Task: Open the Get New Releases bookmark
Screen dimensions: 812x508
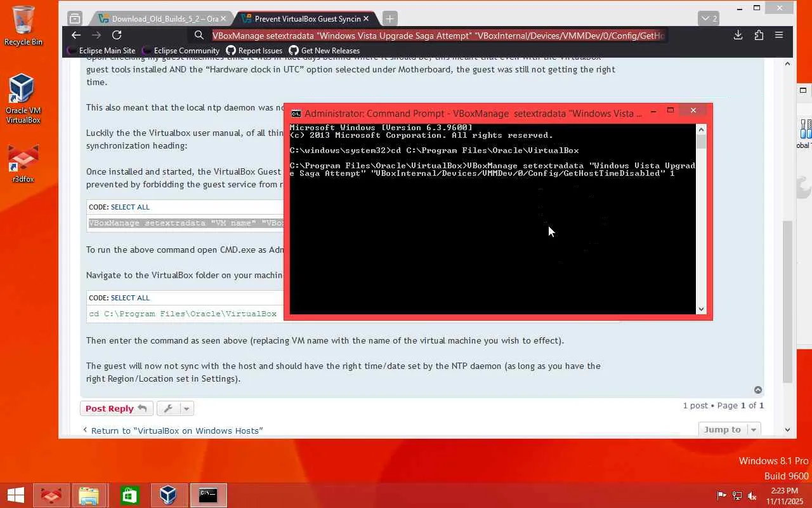Action: pyautogui.click(x=324, y=51)
